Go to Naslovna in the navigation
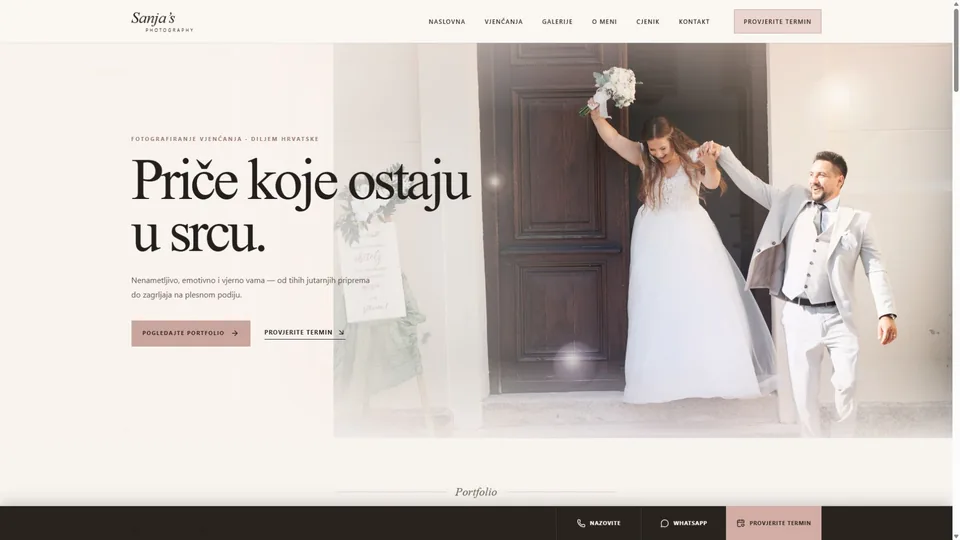960x540 pixels. coord(447,21)
